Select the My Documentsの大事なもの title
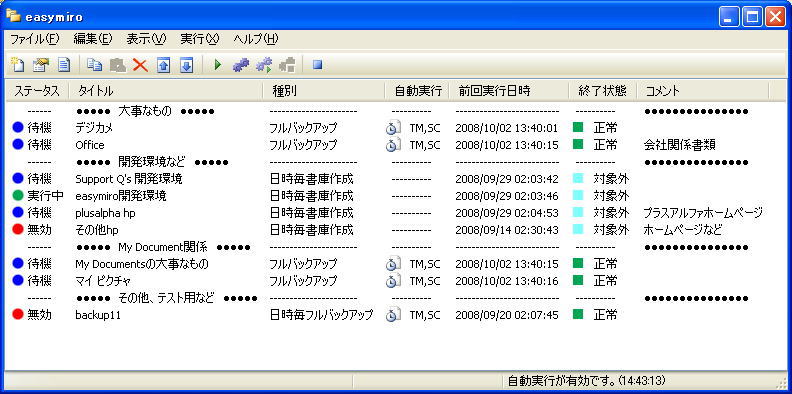This screenshot has height=394, width=792. coord(142,264)
